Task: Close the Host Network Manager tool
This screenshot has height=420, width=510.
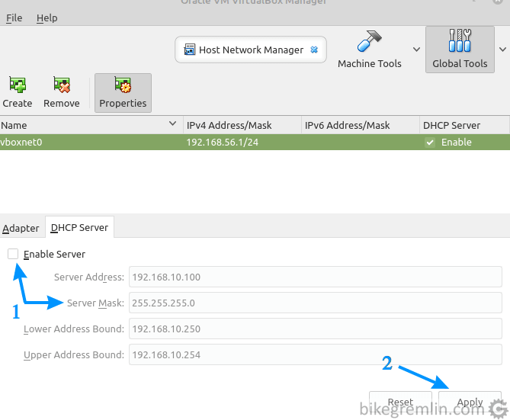Action: click(314, 50)
